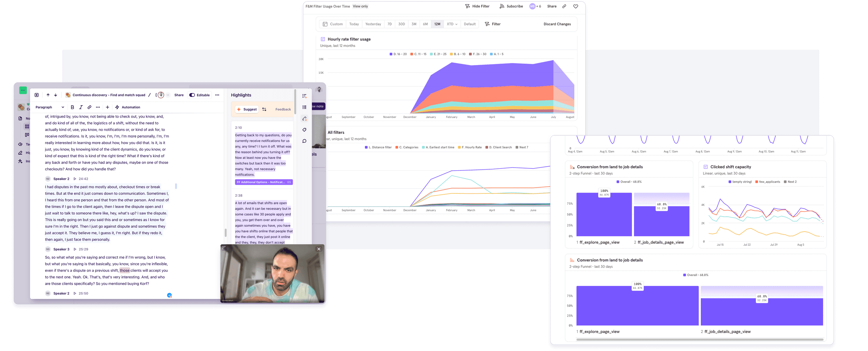Open suggestion settings sliders icon
868x351 pixels.
264,109
